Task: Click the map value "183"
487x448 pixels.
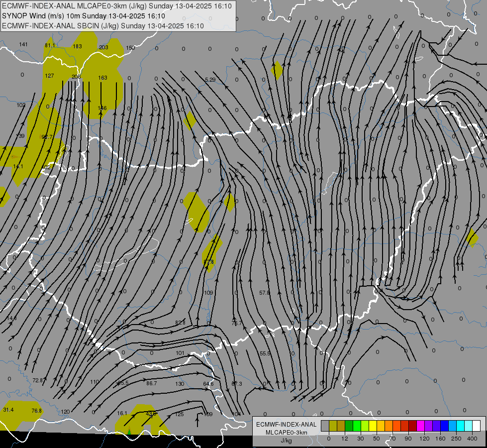Action: (x=77, y=46)
